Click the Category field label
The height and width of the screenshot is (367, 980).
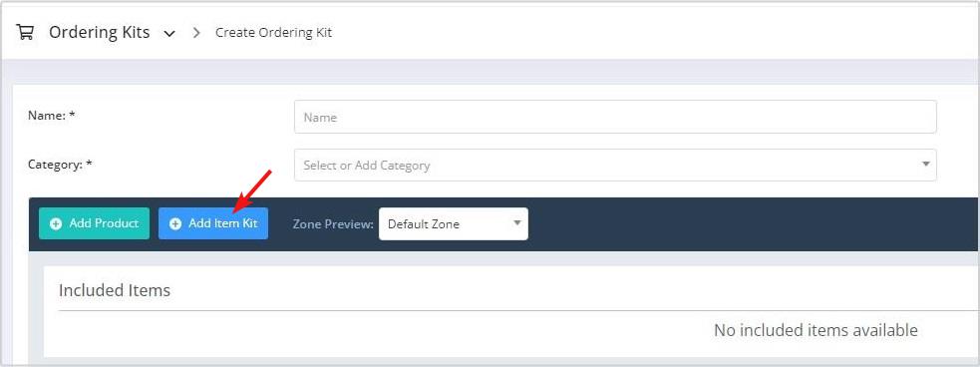[x=60, y=165]
